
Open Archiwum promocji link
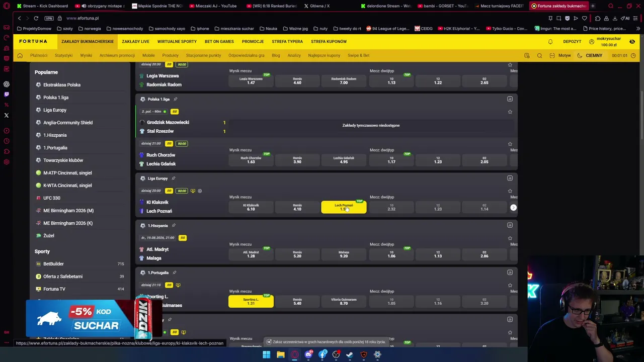click(x=117, y=55)
